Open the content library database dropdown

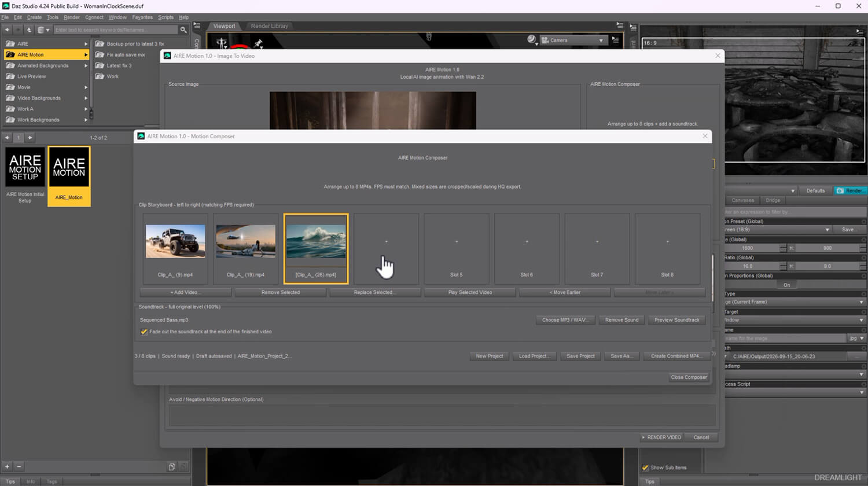pos(43,30)
